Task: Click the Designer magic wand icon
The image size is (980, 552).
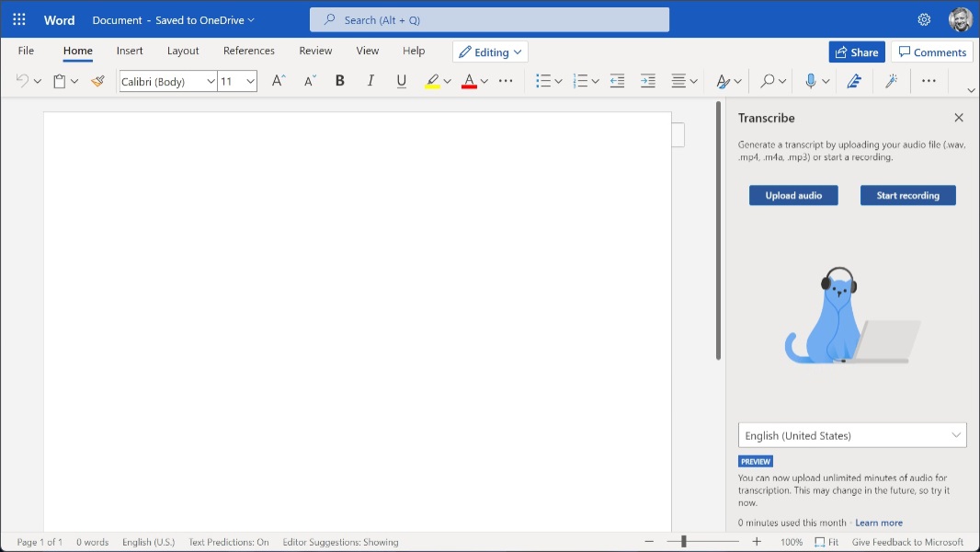Action: [x=891, y=81]
